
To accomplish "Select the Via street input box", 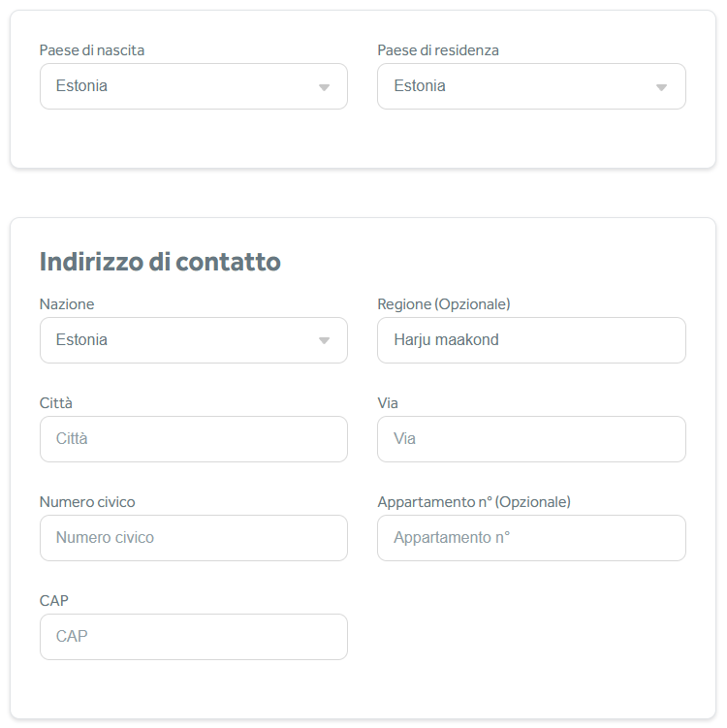I will (531, 439).
